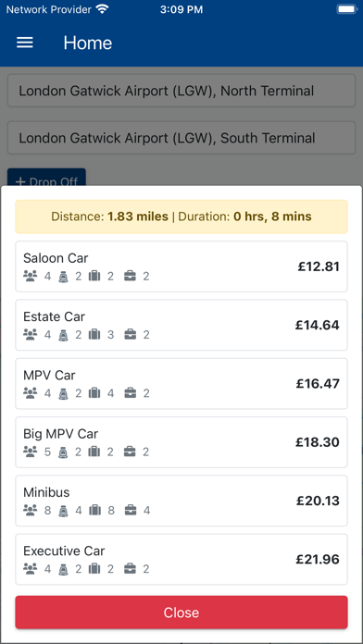Viewport: 363px width, 644px height.
Task: Click the distance and duration banner
Action: coord(181,217)
